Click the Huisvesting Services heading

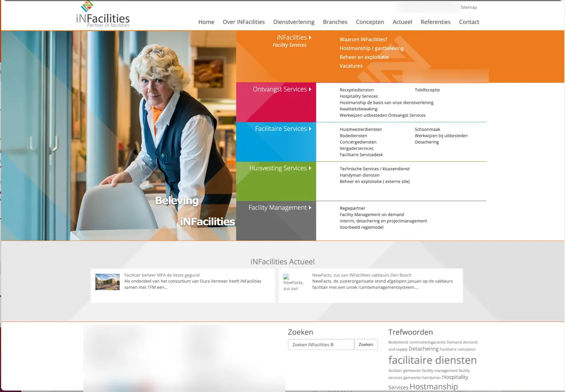pyautogui.click(x=278, y=168)
